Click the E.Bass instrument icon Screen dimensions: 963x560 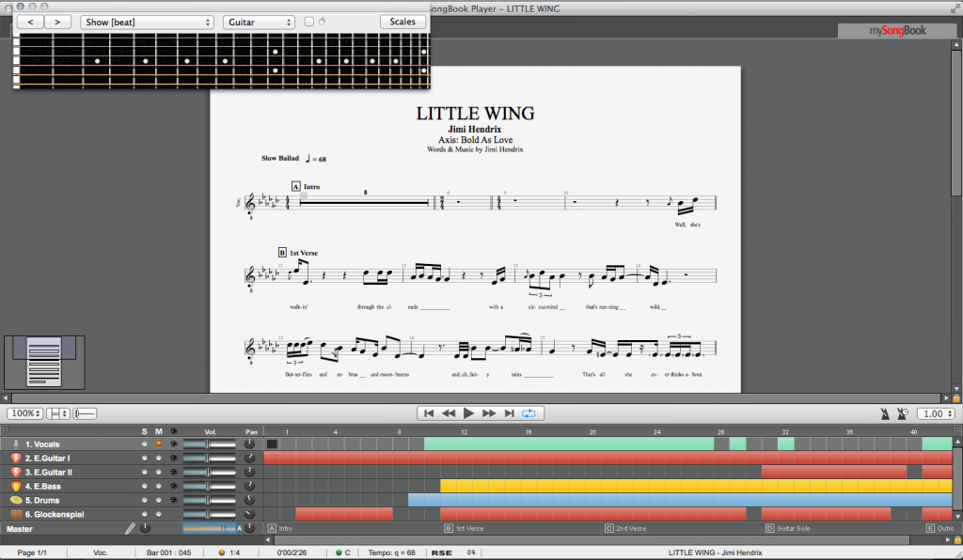tap(16, 486)
